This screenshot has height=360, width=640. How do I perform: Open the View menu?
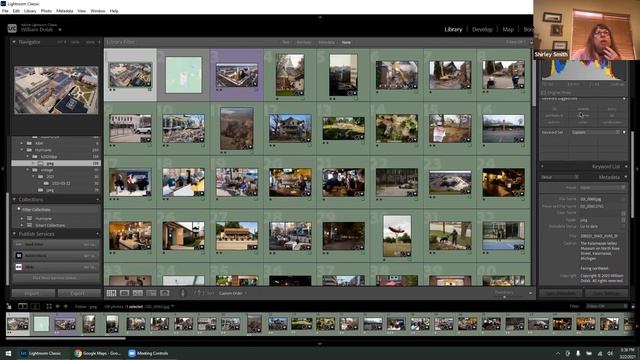(x=82, y=11)
